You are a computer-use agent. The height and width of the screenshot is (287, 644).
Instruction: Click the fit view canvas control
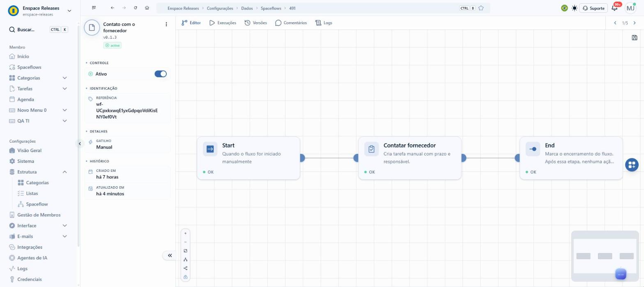[185, 251]
